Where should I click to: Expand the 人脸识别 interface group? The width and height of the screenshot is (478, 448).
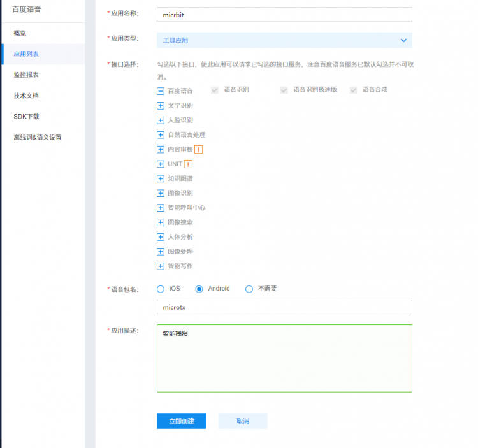coord(161,120)
